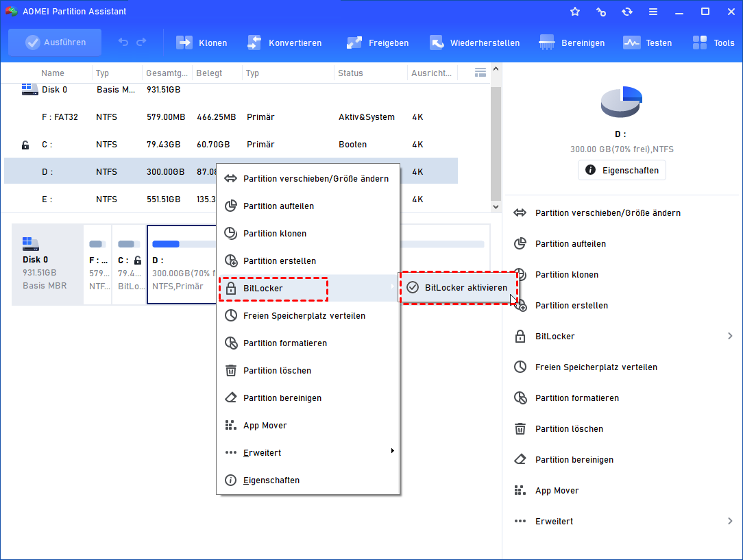This screenshot has width=743, height=560.
Task: Choose BitLocker aktivieren in submenu
Action: point(459,288)
